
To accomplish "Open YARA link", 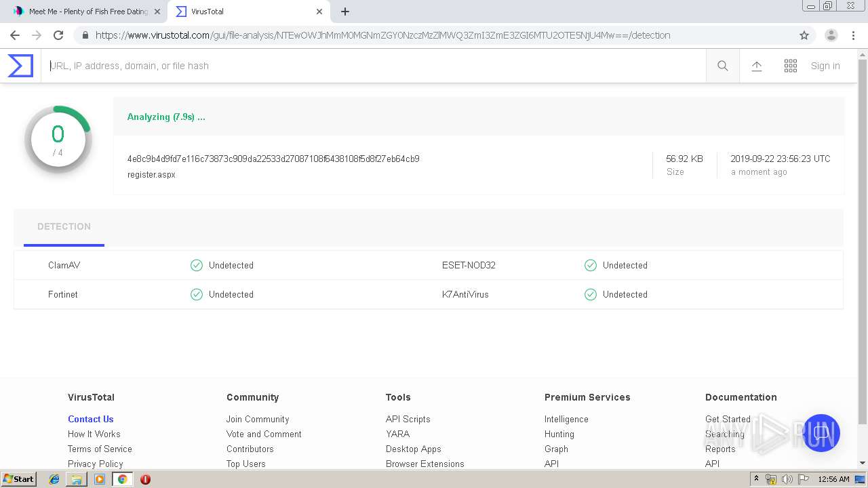I will tap(397, 434).
